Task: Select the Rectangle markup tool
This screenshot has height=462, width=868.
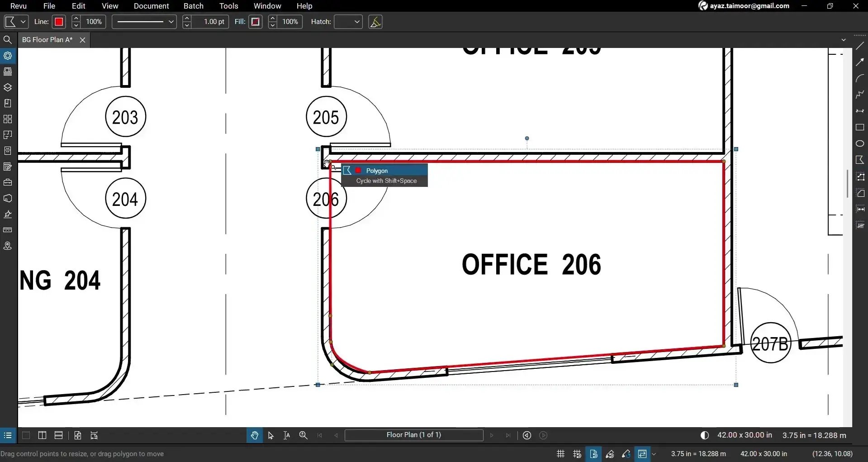Action: tap(860, 127)
